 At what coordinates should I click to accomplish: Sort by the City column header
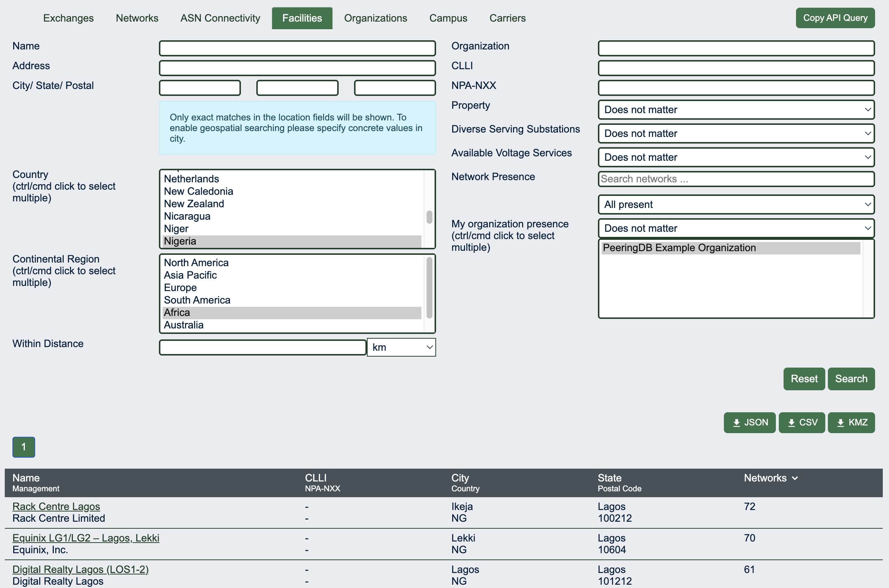tap(460, 478)
